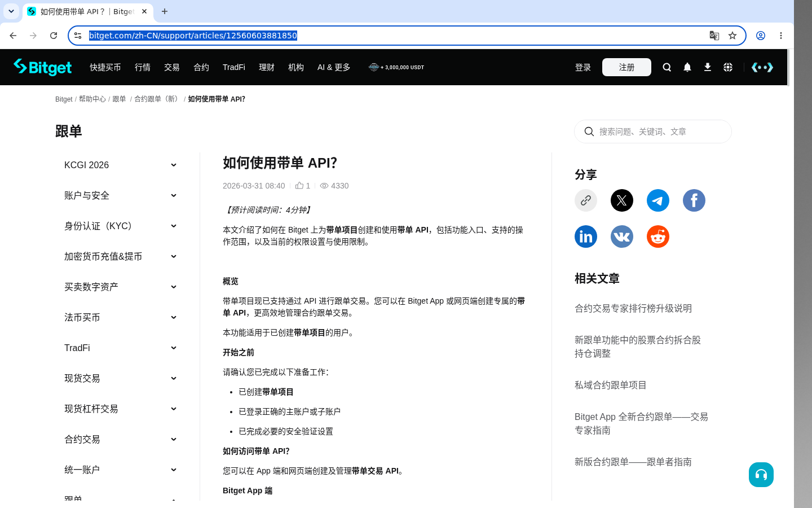Copy article link via chain icon
This screenshot has height=508, width=812.
586,200
